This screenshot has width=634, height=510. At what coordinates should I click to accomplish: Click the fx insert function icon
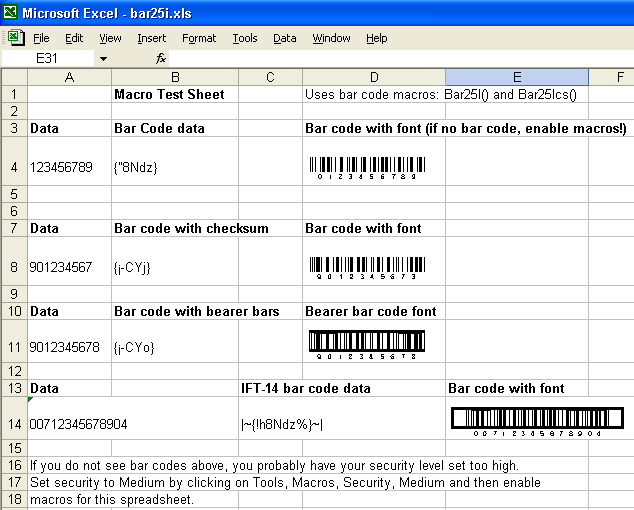coord(161,59)
